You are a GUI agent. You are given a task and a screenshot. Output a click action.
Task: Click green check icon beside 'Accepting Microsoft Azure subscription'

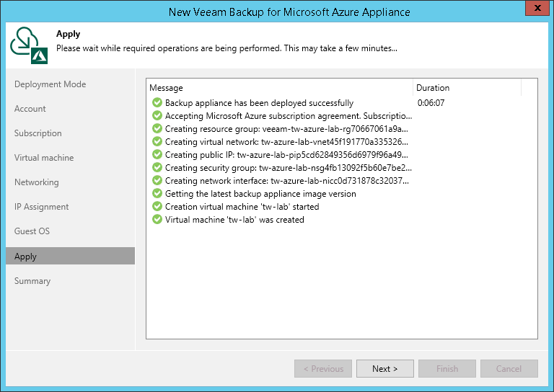click(x=157, y=115)
